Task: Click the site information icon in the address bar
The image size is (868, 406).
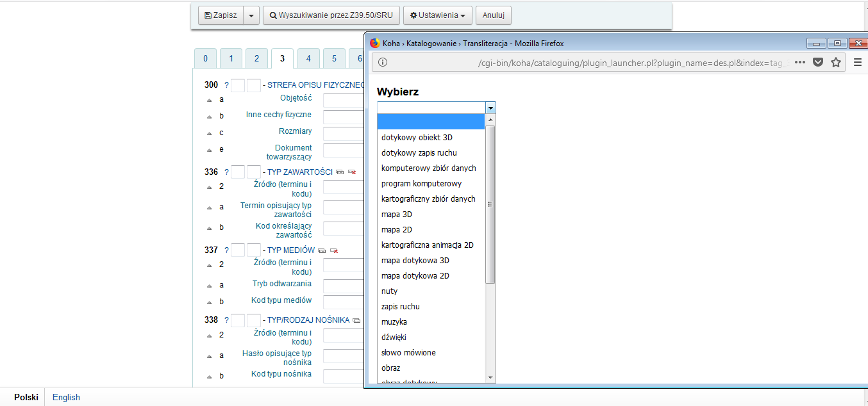Action: 383,62
